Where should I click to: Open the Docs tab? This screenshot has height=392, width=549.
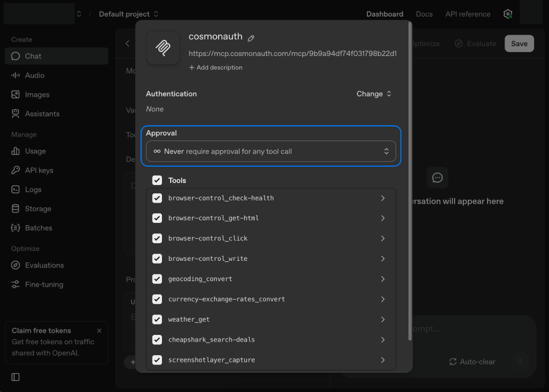click(x=424, y=14)
